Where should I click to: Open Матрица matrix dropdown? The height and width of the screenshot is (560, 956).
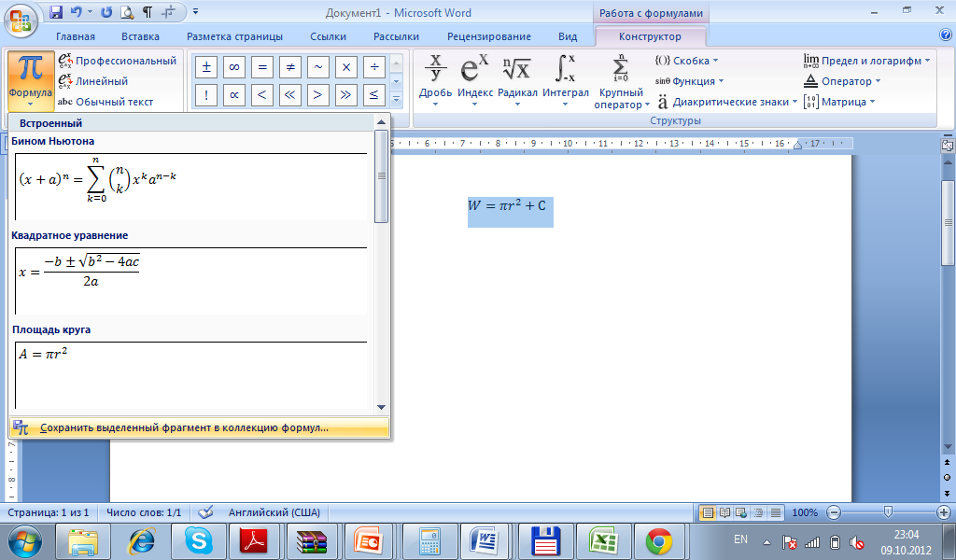(x=839, y=102)
